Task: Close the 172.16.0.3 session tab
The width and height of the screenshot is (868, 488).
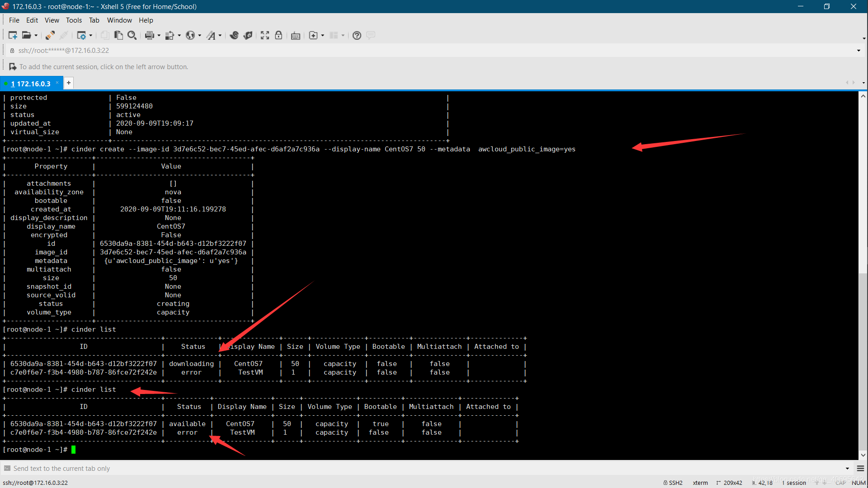Action: coord(57,83)
